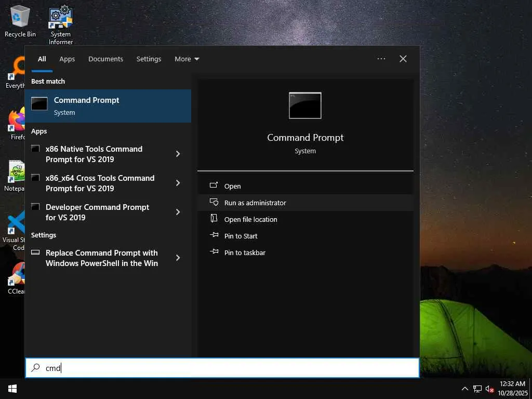Click the Replace Command Prompt settings icon
The height and width of the screenshot is (399, 532).
(x=35, y=252)
